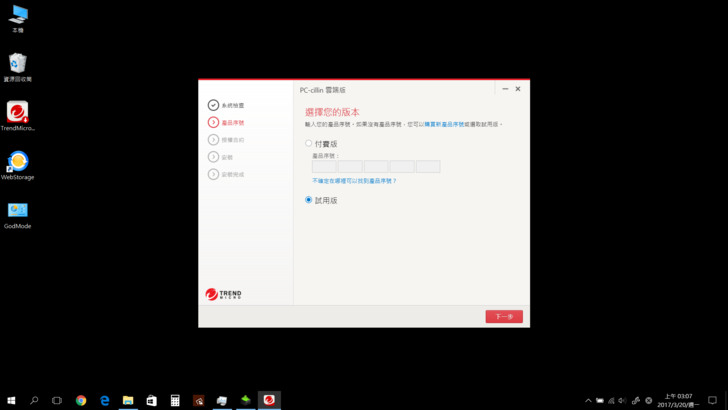Click the first serial number field

[324, 167]
